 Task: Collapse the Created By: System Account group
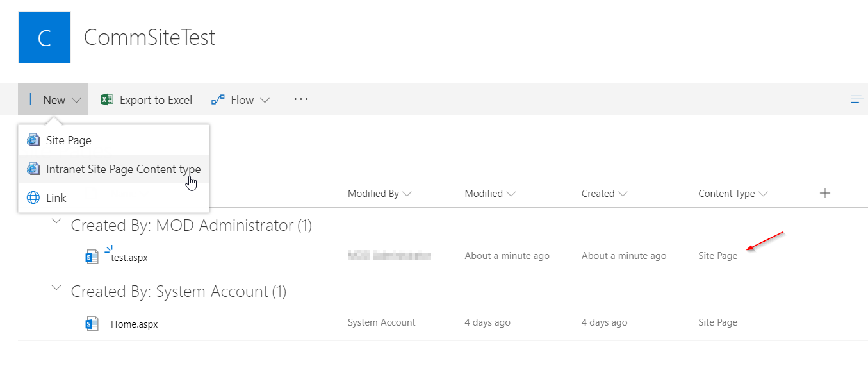click(57, 289)
